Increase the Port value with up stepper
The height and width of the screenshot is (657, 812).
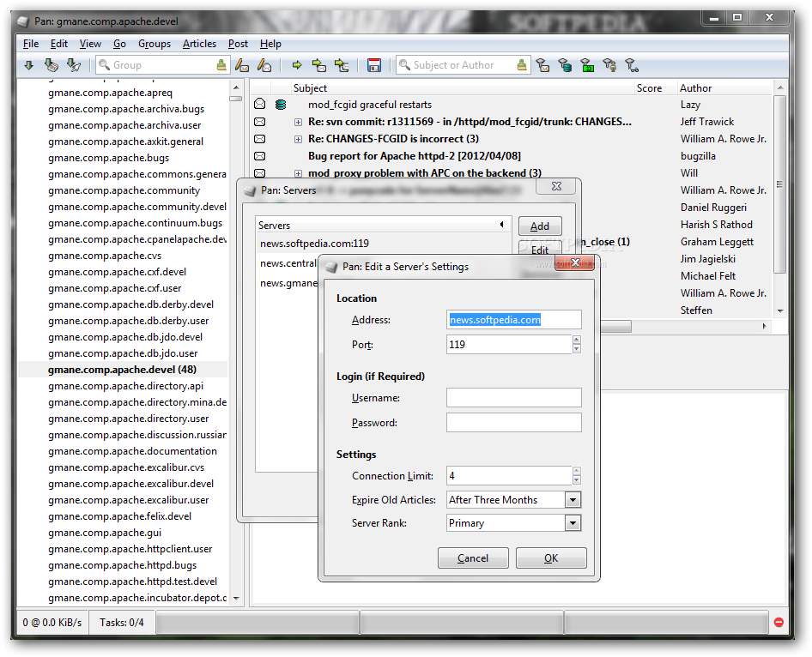[x=576, y=340]
